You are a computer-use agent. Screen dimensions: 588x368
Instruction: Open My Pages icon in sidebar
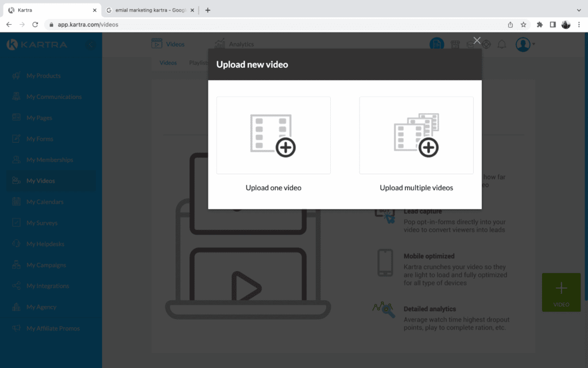coord(16,117)
